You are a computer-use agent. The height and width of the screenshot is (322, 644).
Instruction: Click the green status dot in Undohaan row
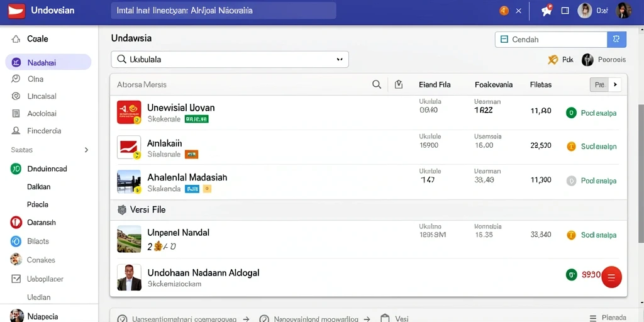571,275
